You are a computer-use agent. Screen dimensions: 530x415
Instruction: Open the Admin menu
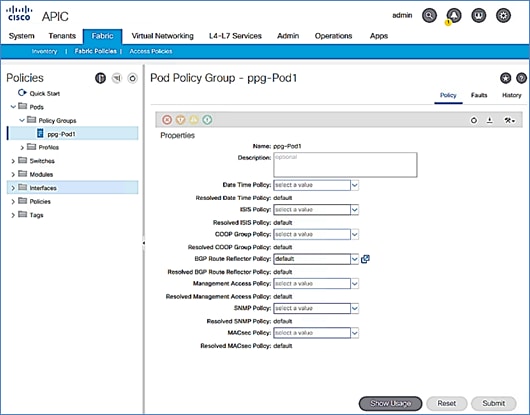pos(288,36)
